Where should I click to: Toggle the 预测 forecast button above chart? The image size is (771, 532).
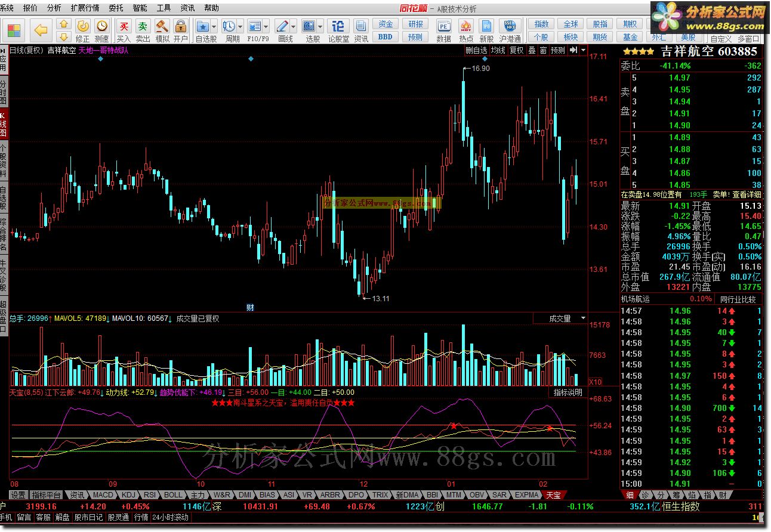[557, 51]
